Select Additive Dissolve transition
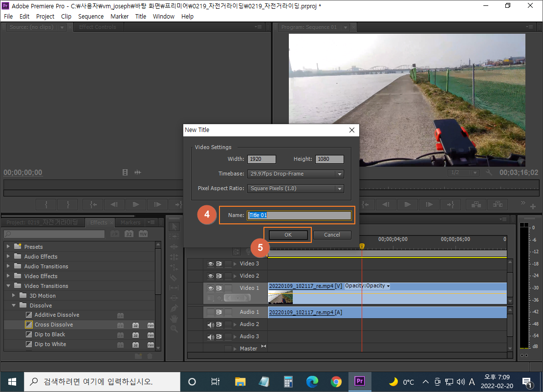The height and width of the screenshot is (392, 543). coord(57,315)
